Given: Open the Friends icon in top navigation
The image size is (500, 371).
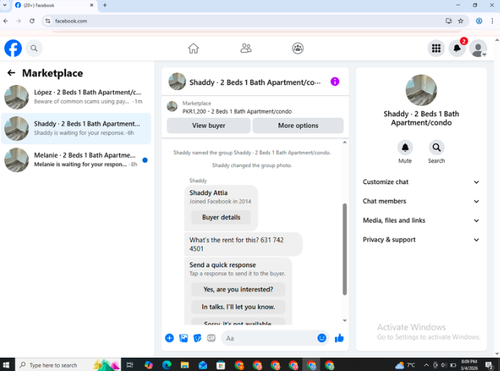Looking at the screenshot, I should pyautogui.click(x=246, y=48).
